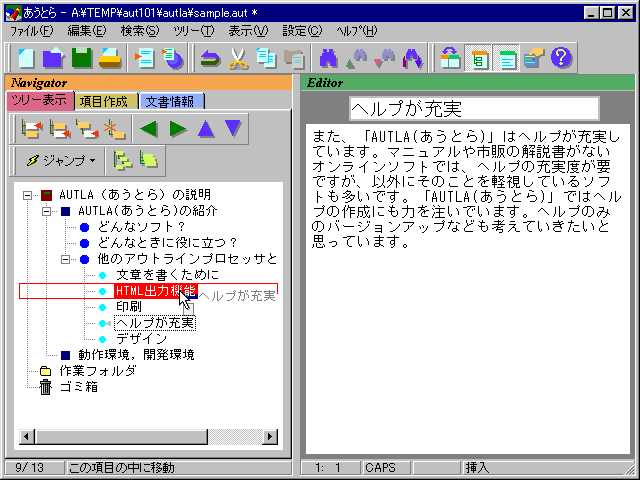
Task: Click second add-item icon in Navigator toolbar
Action: pyautogui.click(x=59, y=129)
